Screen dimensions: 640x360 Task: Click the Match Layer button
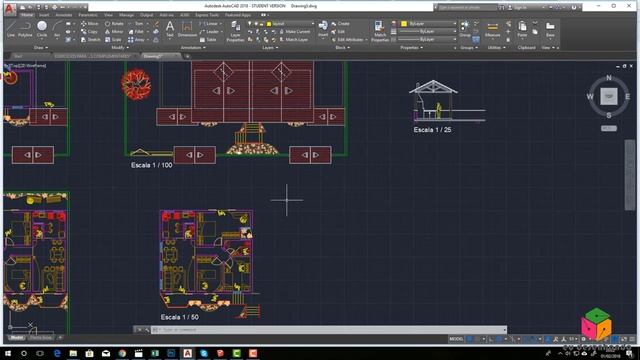[294, 40]
